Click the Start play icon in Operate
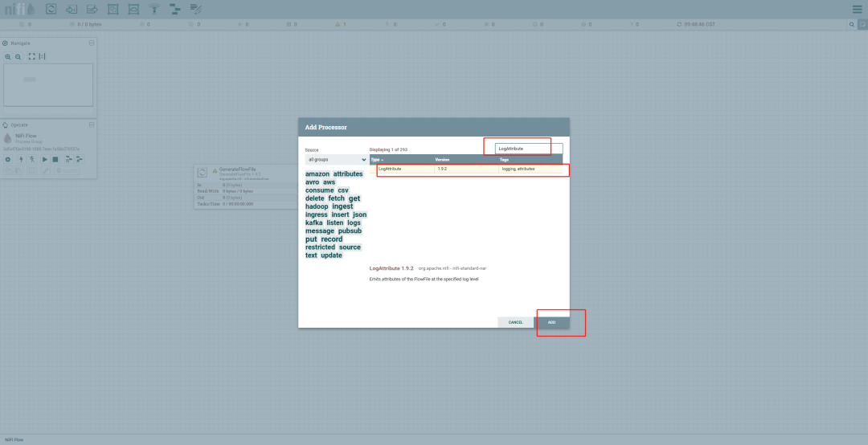 tap(45, 159)
